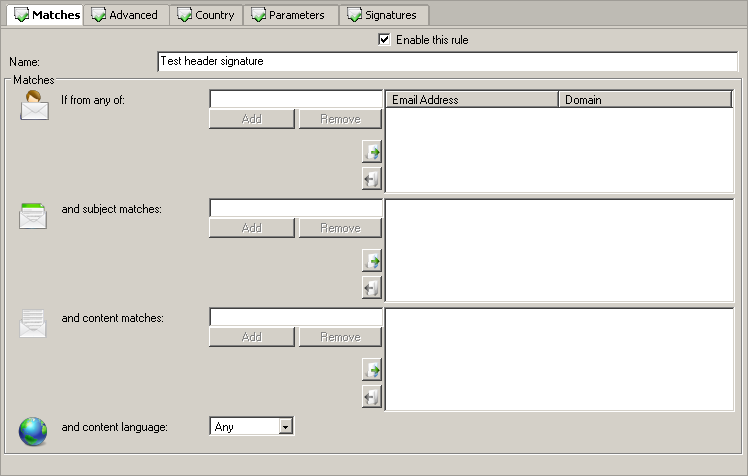
Task: Click the gray-arrow export icon beside sender list
Action: tap(372, 179)
